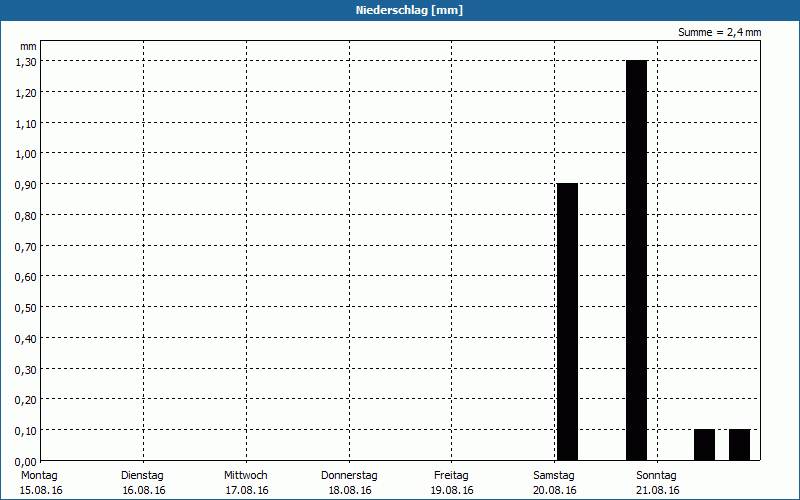The width and height of the screenshot is (800, 500).
Task: Click the date 15.08.16 under Montag
Action: click(x=41, y=490)
